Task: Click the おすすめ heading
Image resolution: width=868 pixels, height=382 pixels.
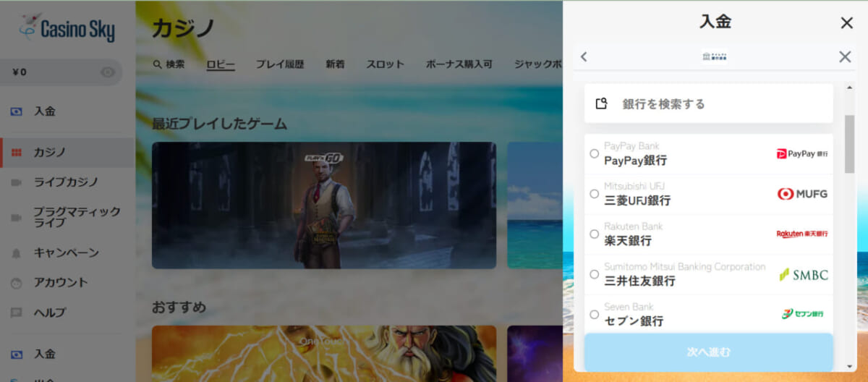Action: click(x=179, y=307)
